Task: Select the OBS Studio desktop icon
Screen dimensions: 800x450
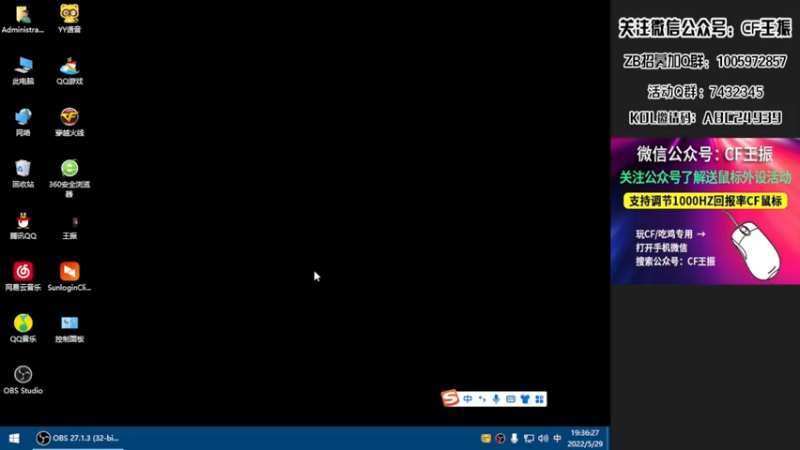Action: 23,380
